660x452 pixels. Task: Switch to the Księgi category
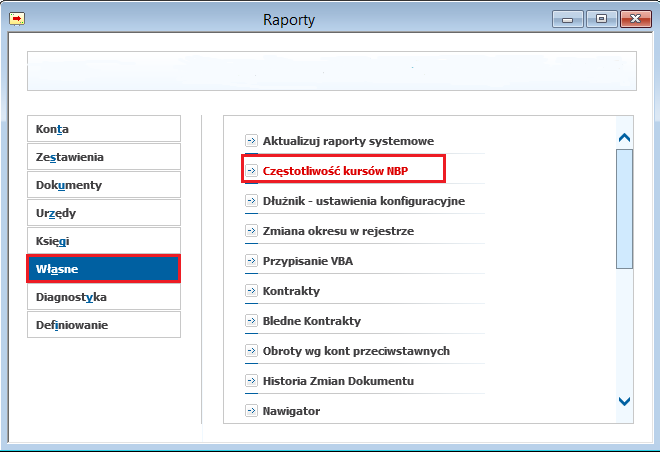tap(104, 241)
